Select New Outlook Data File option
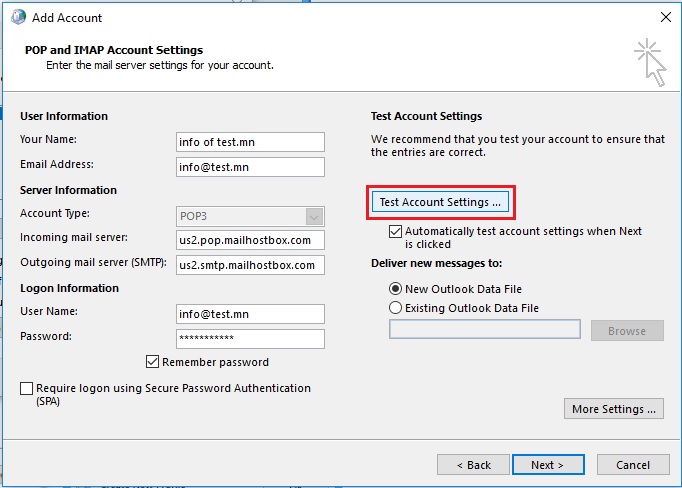Image resolution: width=682 pixels, height=488 pixels. pos(395,289)
